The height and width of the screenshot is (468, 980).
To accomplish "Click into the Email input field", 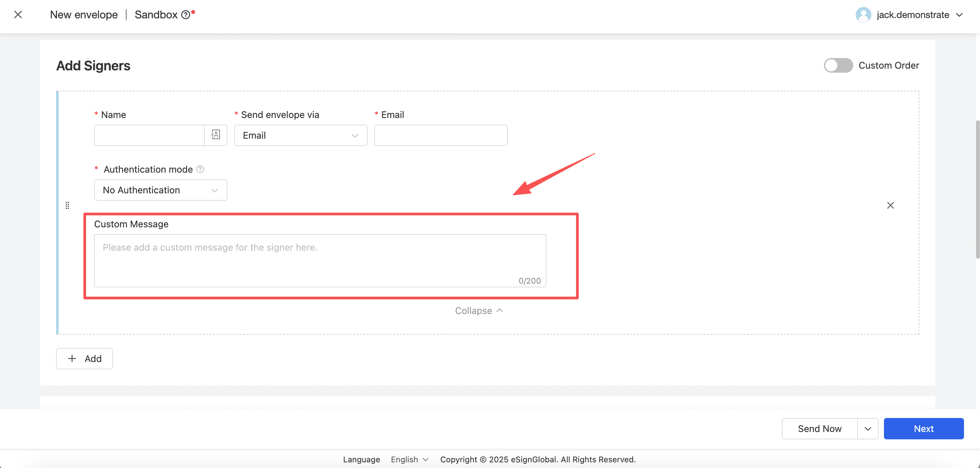I will tap(441, 135).
